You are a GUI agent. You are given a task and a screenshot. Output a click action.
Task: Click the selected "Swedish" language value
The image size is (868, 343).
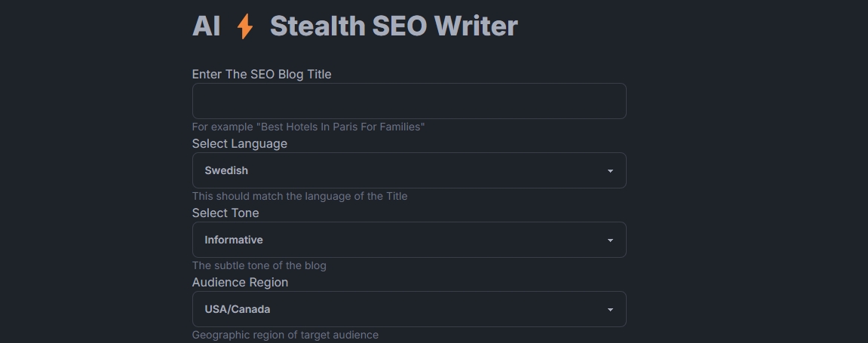(x=226, y=170)
